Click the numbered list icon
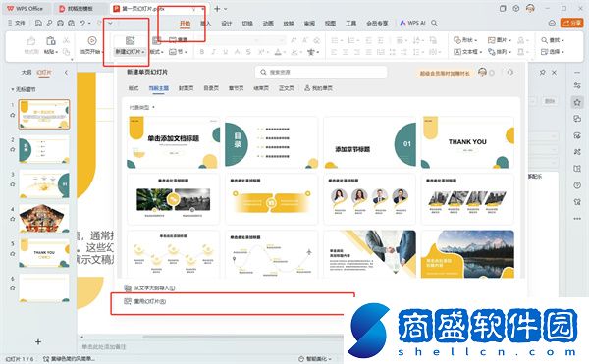The image size is (589, 364). (x=352, y=40)
